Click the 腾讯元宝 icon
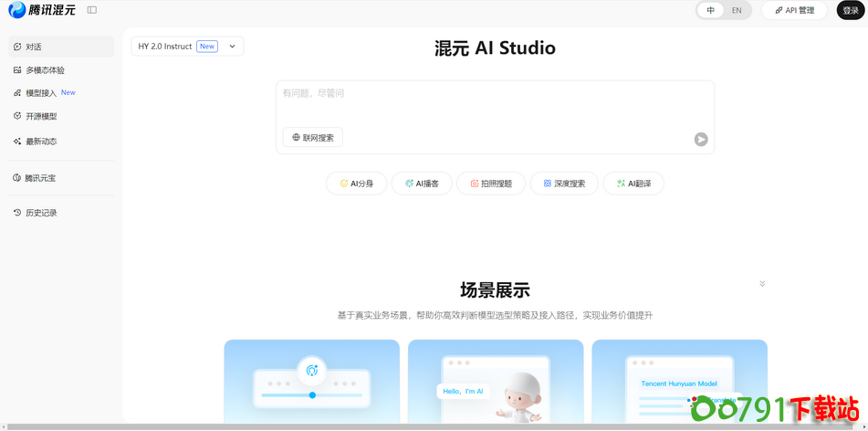Image resolution: width=868 pixels, height=431 pixels. (16, 178)
